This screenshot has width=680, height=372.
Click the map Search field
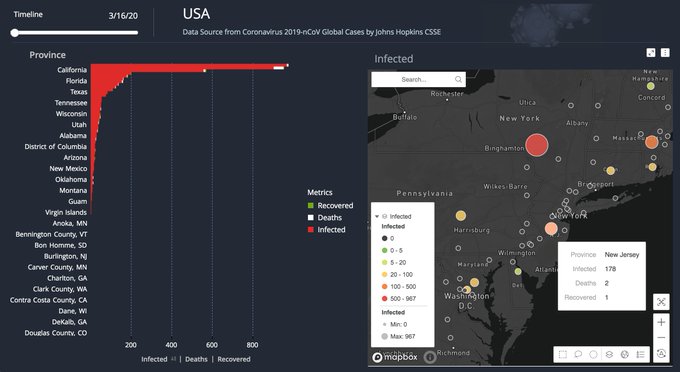[x=418, y=79]
